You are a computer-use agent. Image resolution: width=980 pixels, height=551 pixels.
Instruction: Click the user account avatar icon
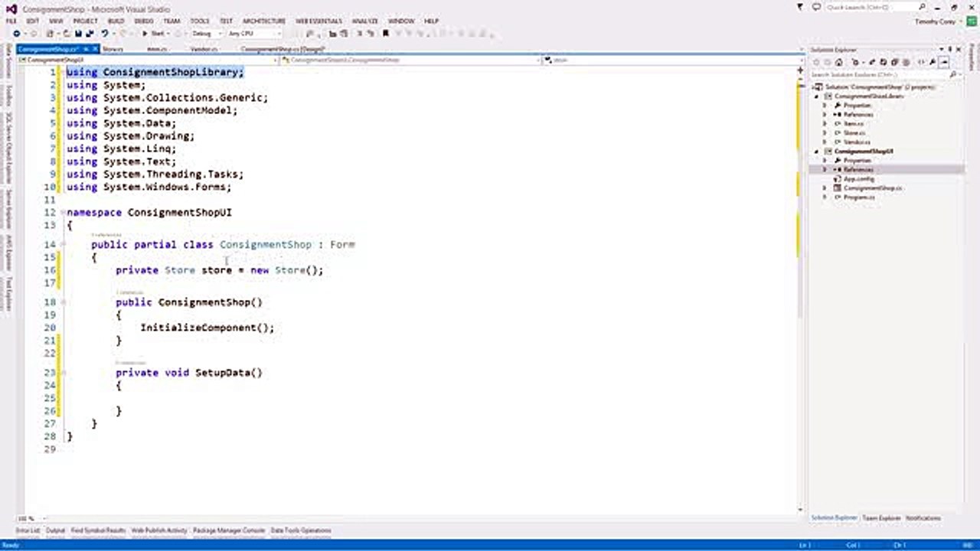971,21
